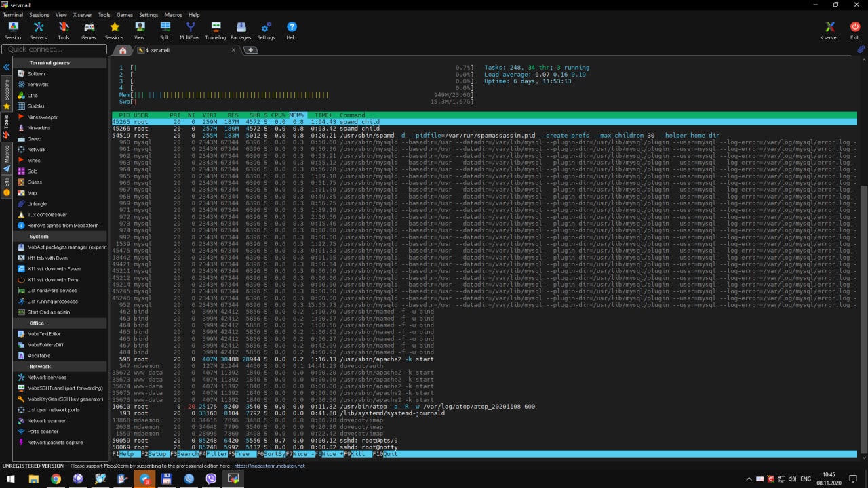Open the Sessions star icon in toolbar

pyautogui.click(x=114, y=30)
